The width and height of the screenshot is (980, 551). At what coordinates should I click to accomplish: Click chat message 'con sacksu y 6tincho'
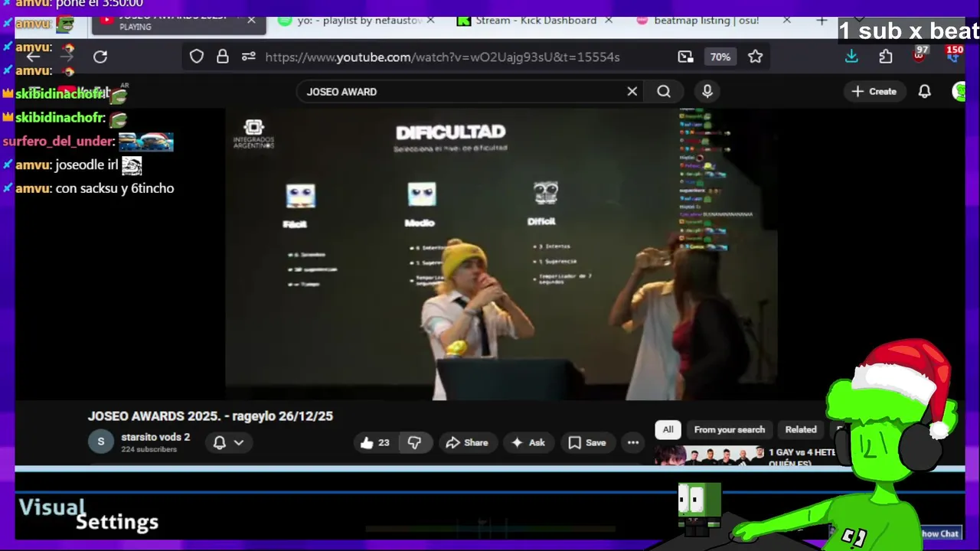point(115,188)
